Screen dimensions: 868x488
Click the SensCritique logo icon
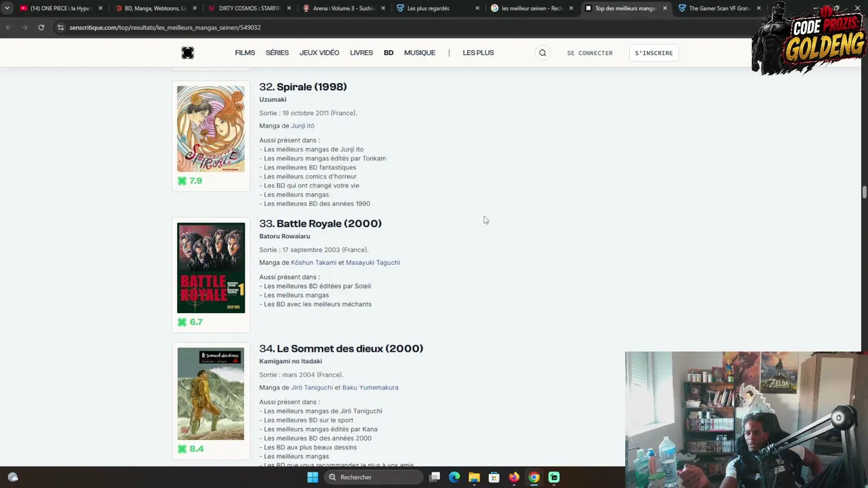[x=188, y=53]
